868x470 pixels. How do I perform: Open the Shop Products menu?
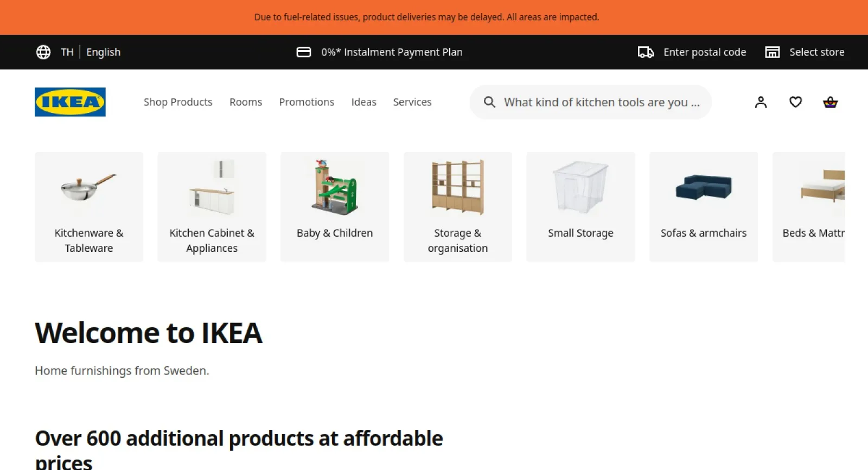coord(178,102)
